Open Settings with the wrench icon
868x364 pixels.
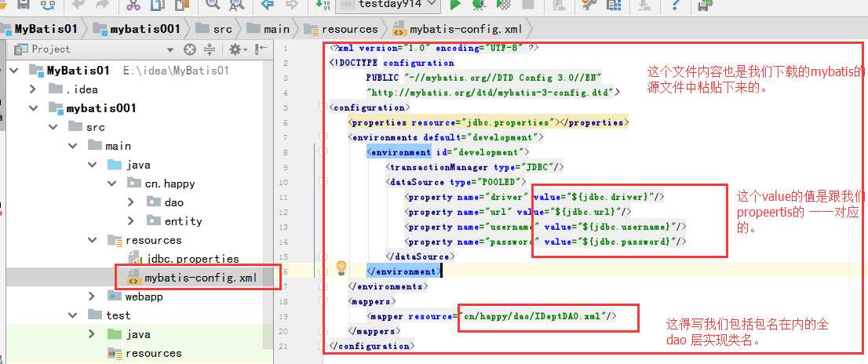pyautogui.click(x=589, y=5)
